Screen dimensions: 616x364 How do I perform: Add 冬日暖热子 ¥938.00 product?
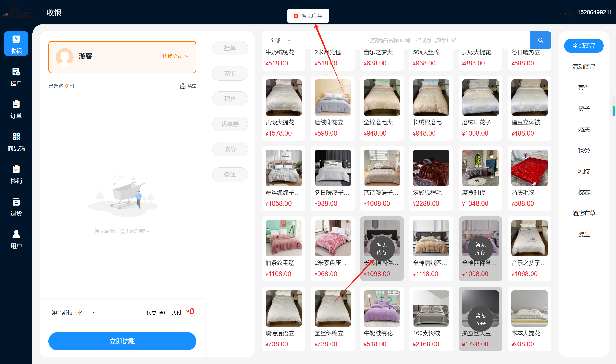(333, 178)
